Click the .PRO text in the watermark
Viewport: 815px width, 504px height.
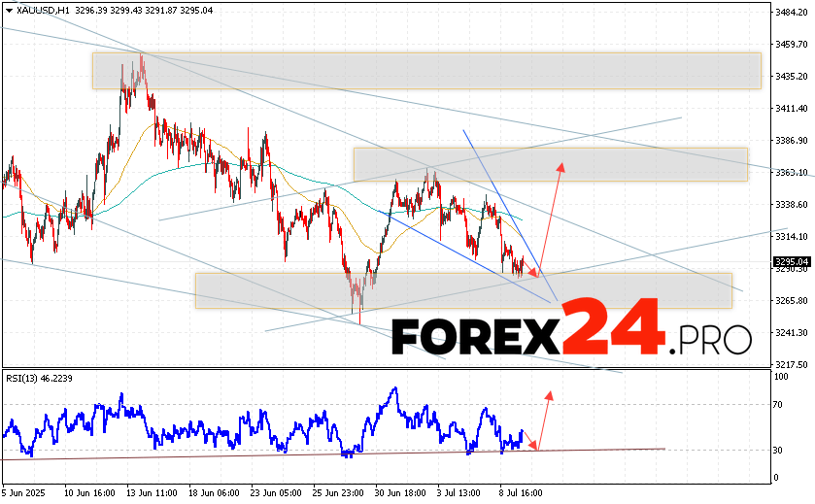[711, 339]
